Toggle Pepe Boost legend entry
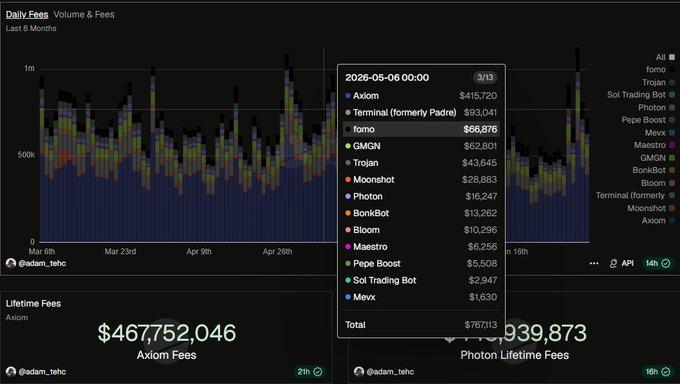The height and width of the screenshot is (384, 680). (x=648, y=120)
